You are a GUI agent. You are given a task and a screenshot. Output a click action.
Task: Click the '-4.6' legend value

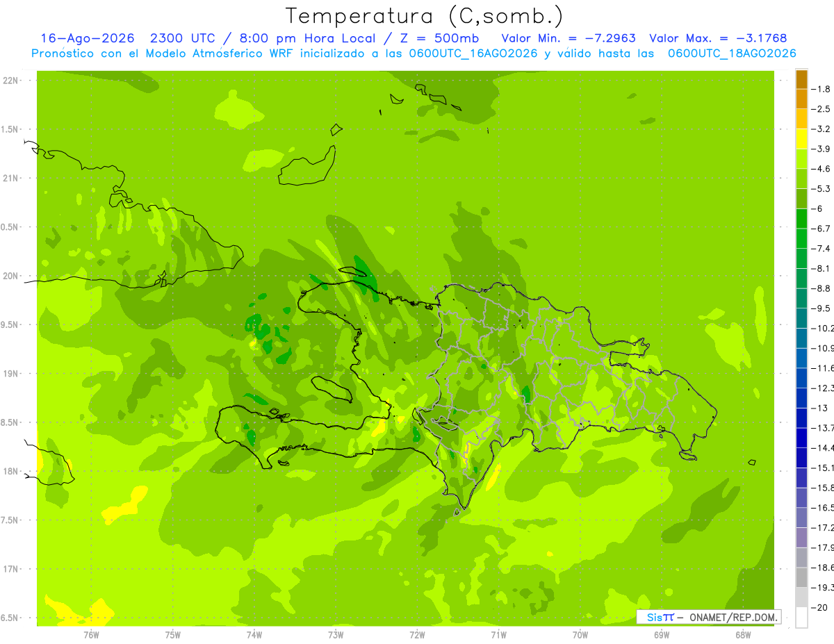coord(821,169)
